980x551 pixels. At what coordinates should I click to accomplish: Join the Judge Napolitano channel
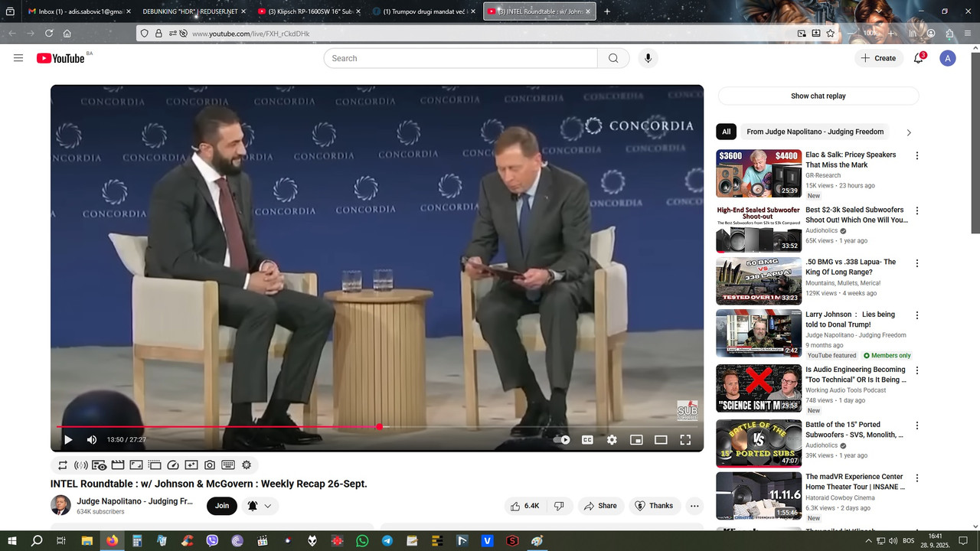(x=221, y=506)
